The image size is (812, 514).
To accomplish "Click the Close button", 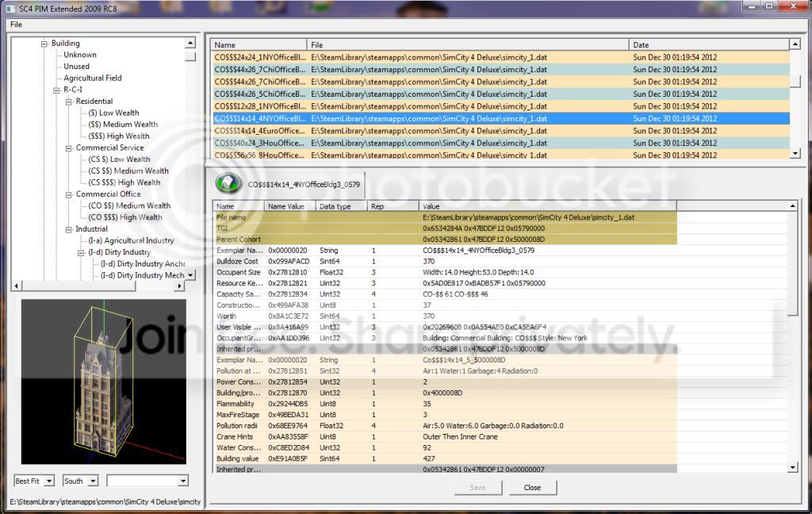I will coord(532,488).
